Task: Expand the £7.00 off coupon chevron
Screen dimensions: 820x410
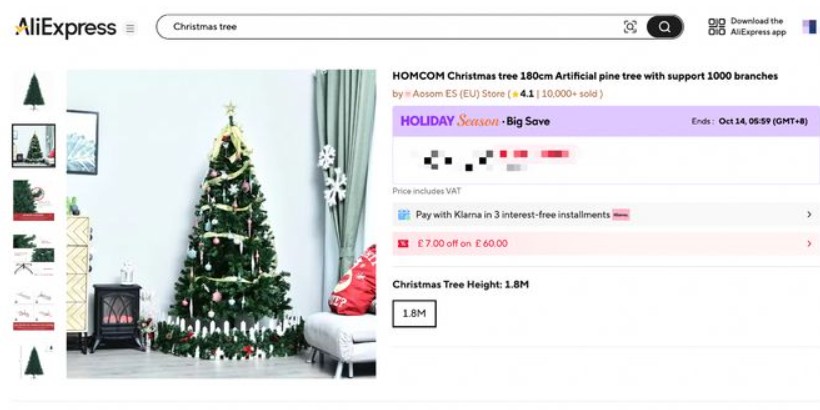Action: (x=809, y=244)
